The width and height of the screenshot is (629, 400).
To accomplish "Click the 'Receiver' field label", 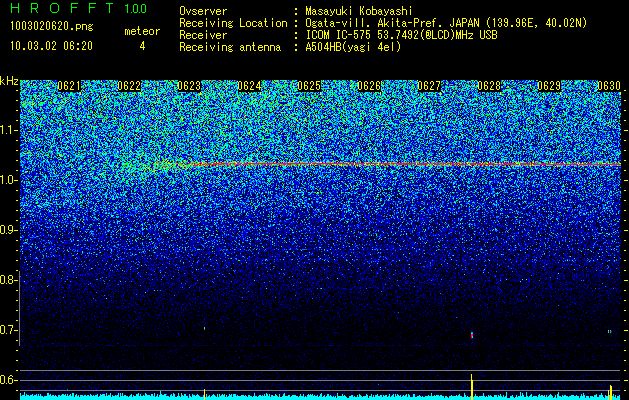I will [x=203, y=35].
